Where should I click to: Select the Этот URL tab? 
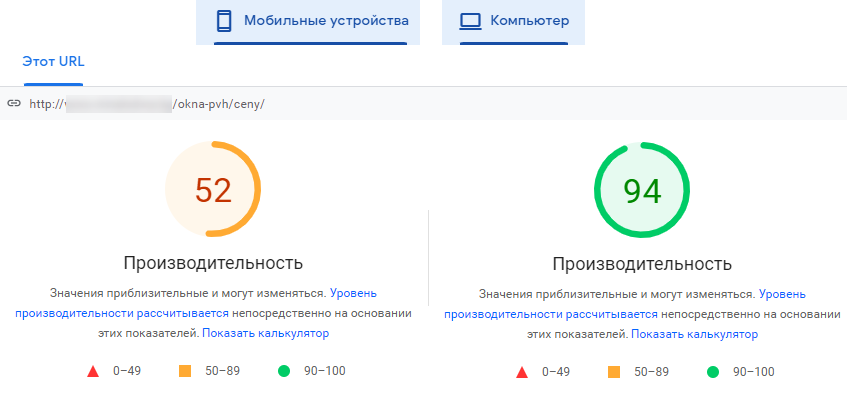point(53,62)
